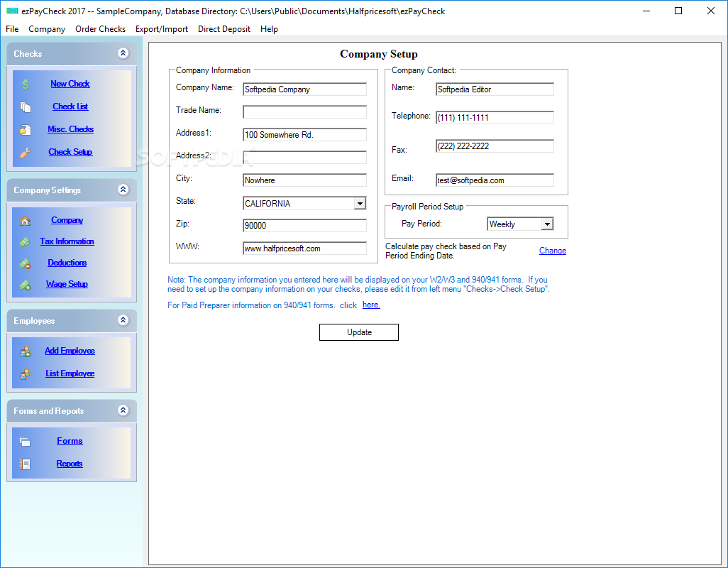Image resolution: width=728 pixels, height=568 pixels.
Task: Click the Company Name input field
Action: 304,89
